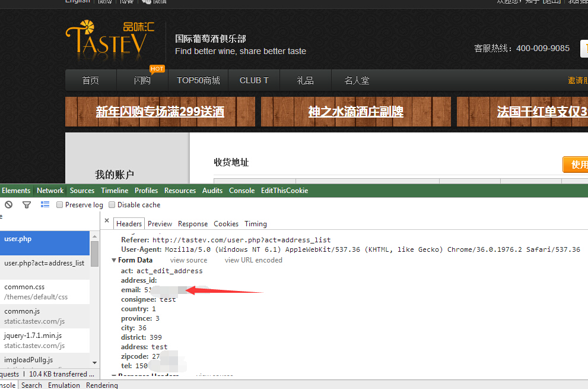Open the Rendering drawer tab
Image resolution: width=588 pixels, height=389 pixels.
[x=101, y=385]
